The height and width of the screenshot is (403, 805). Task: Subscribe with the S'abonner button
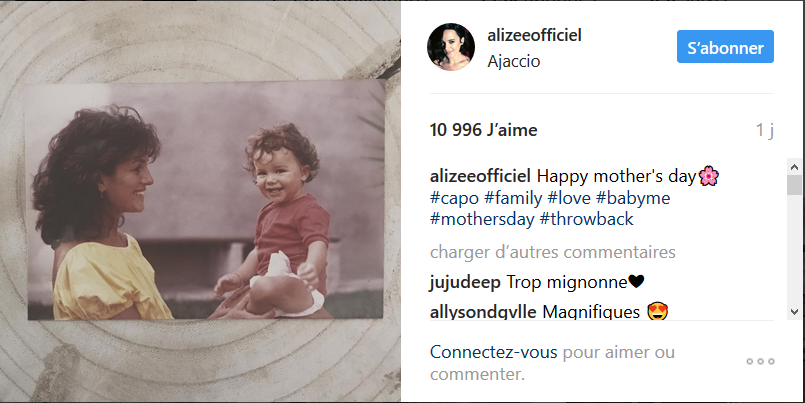pos(725,47)
